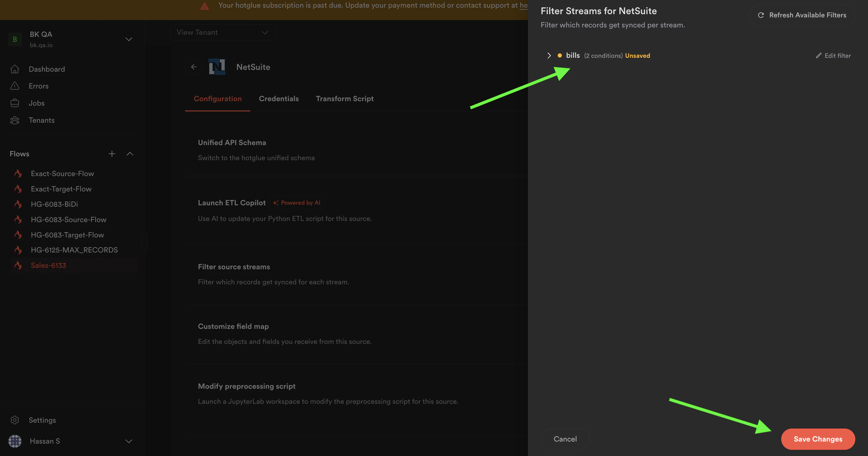Click Hassan S user avatar
This screenshot has width=868, height=456.
tap(15, 441)
